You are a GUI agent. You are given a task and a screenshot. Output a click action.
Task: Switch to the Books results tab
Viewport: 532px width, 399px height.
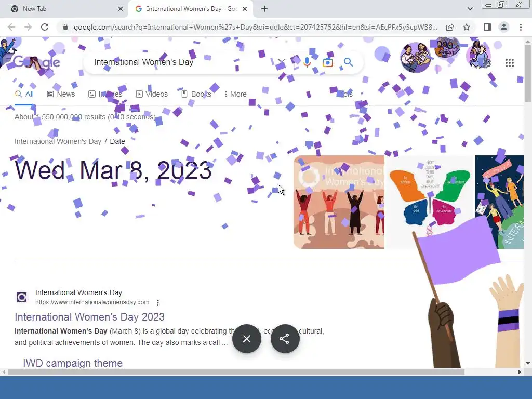pyautogui.click(x=196, y=95)
